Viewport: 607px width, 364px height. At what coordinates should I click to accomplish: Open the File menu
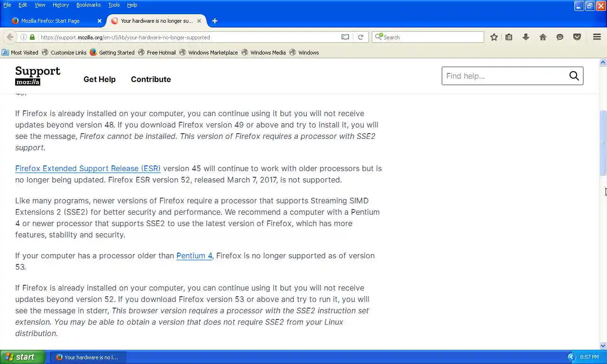coord(7,5)
